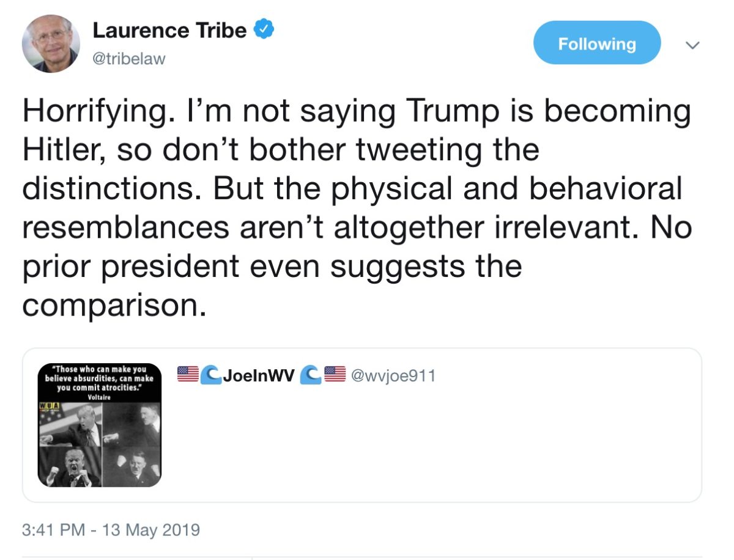Open the top-left photo in collage thumbnail
Image resolution: width=734 pixels, height=560 pixels.
(70, 424)
